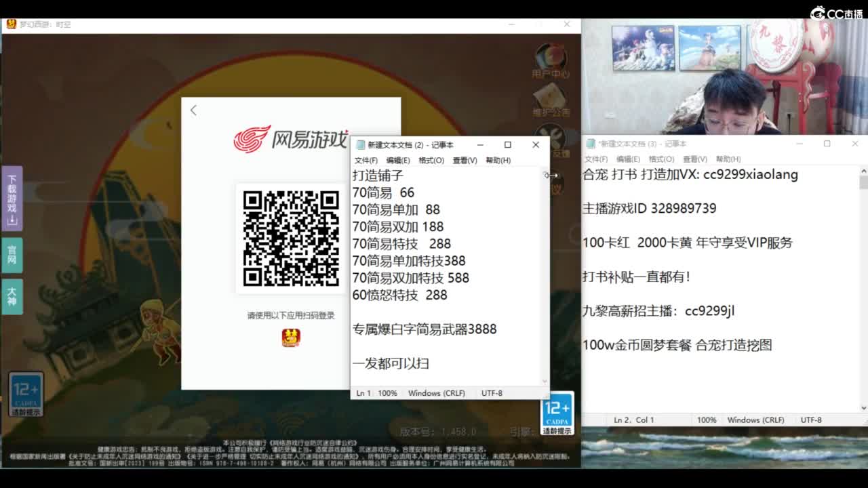The height and width of the screenshot is (488, 868).
Task: Close the 梦幻西游 game window
Action: [x=567, y=24]
